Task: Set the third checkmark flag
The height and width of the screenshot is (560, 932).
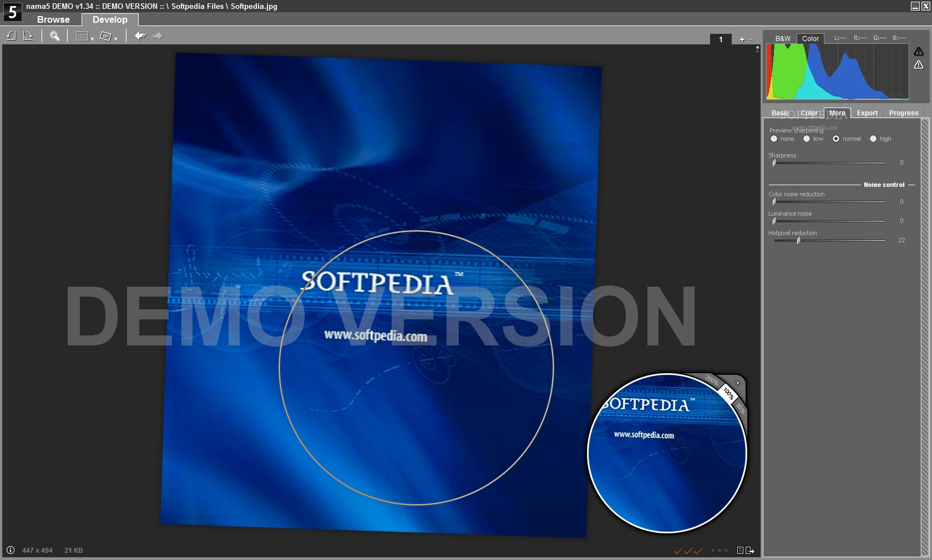Action: (x=698, y=551)
